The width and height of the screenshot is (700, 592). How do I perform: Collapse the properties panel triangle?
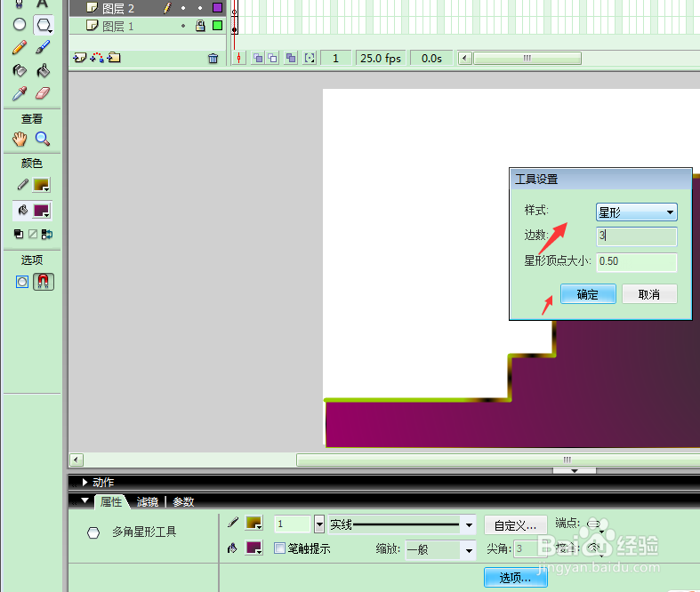pos(84,500)
